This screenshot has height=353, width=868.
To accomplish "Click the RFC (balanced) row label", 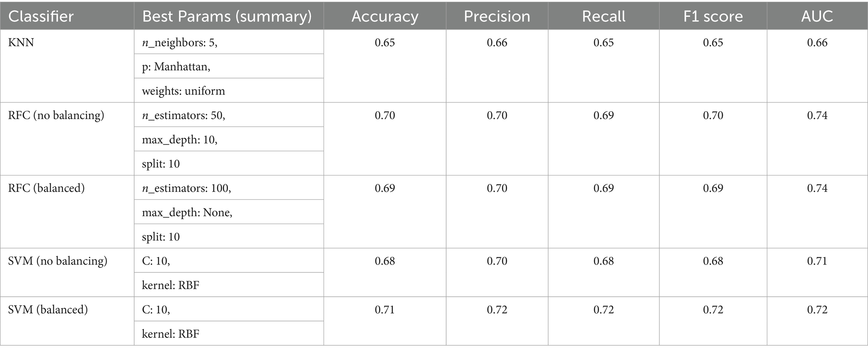I will click(47, 188).
